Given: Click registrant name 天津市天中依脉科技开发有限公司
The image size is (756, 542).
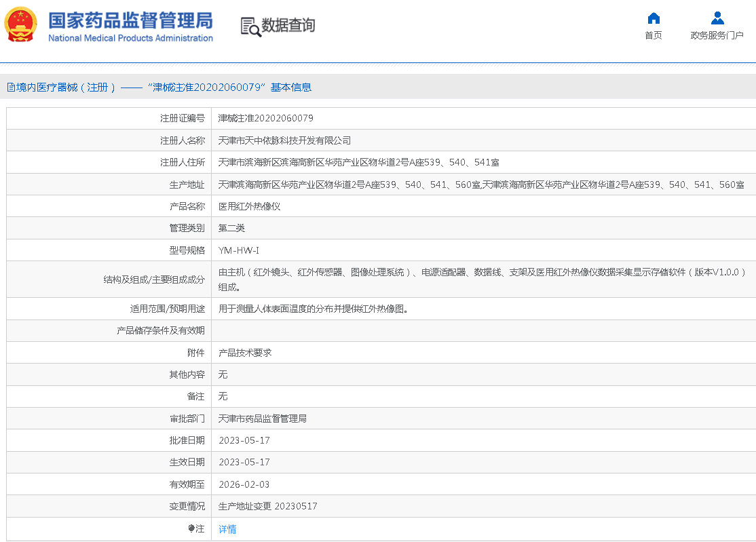Looking at the screenshot, I should click(x=284, y=140).
